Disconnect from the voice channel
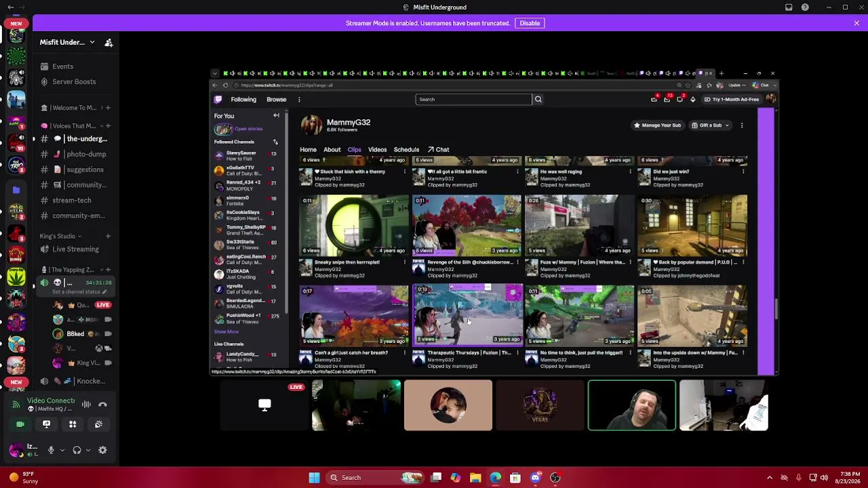 (102, 405)
